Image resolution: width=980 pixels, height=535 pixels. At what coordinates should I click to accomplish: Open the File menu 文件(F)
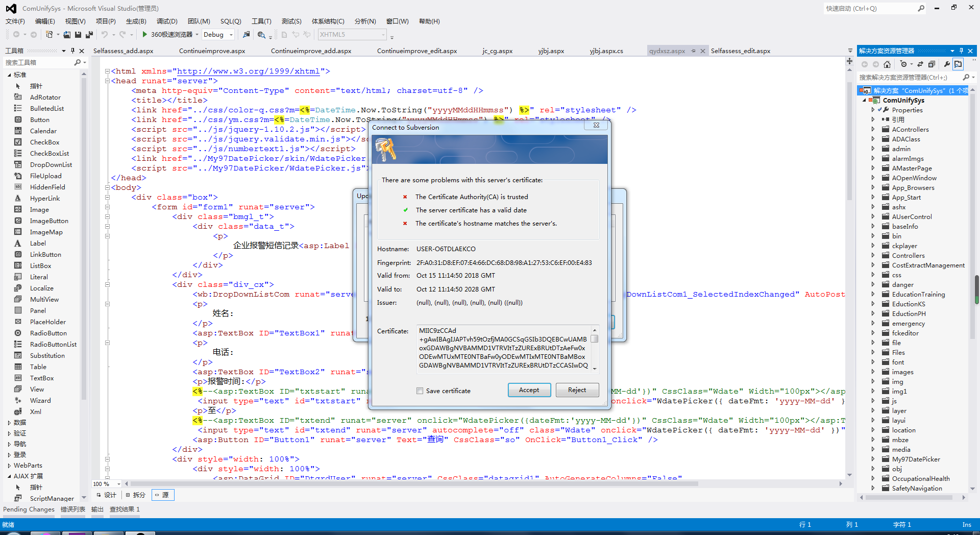15,21
